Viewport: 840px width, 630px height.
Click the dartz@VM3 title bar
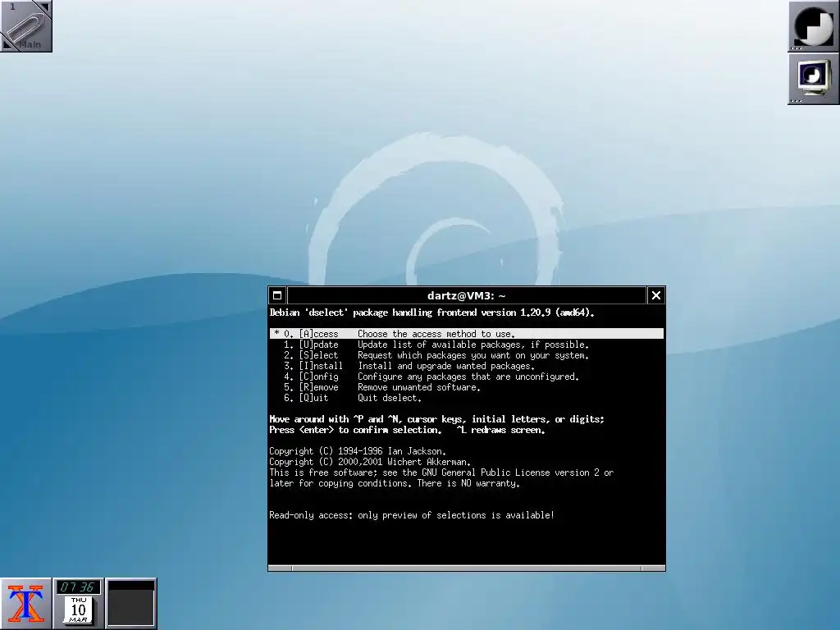pyautogui.click(x=467, y=295)
